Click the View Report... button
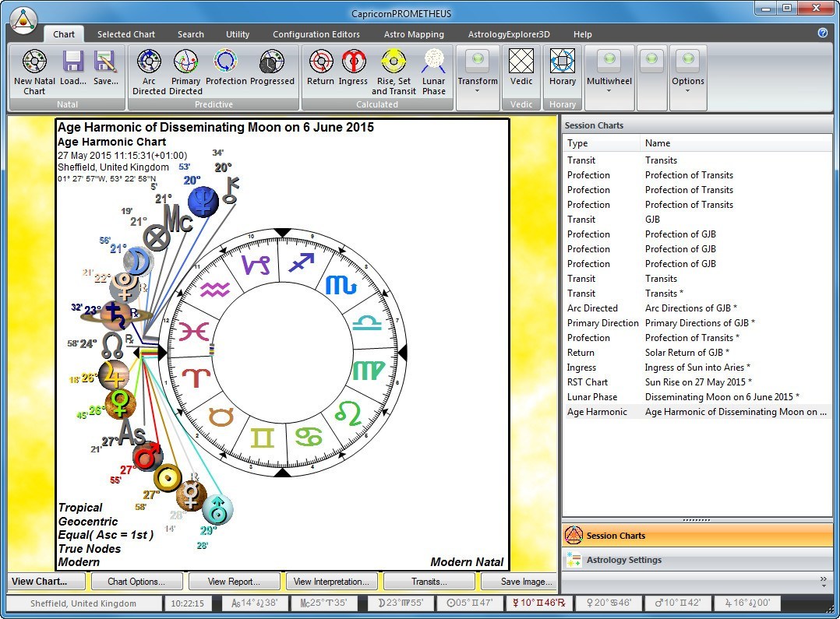This screenshot has height=619, width=840. [x=234, y=581]
